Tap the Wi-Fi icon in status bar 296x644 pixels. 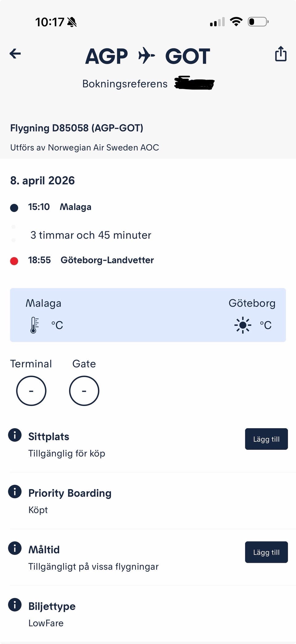[x=236, y=22]
